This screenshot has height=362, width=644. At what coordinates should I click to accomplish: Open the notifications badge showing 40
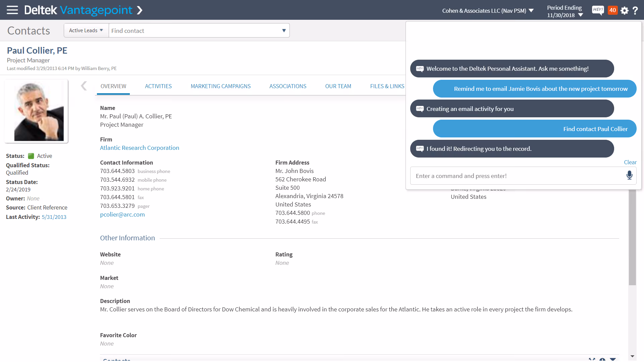(612, 10)
